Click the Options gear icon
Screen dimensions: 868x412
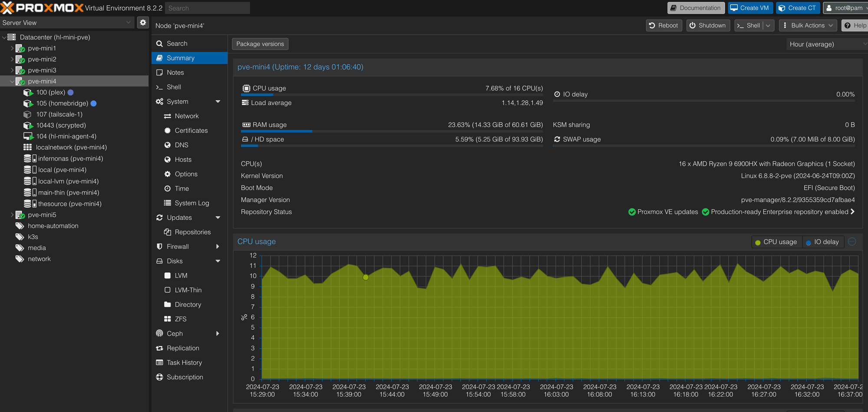[x=168, y=174]
